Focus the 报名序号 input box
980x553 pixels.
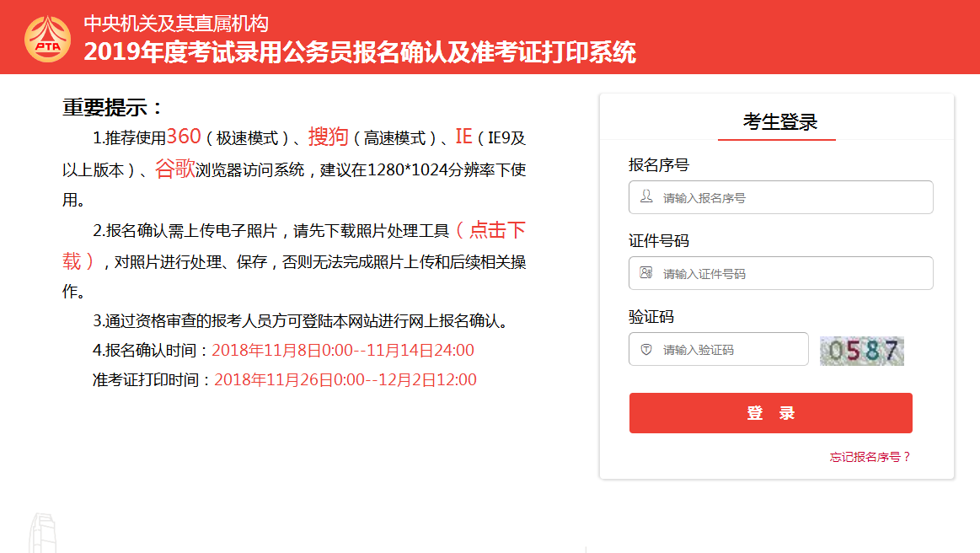click(792, 197)
